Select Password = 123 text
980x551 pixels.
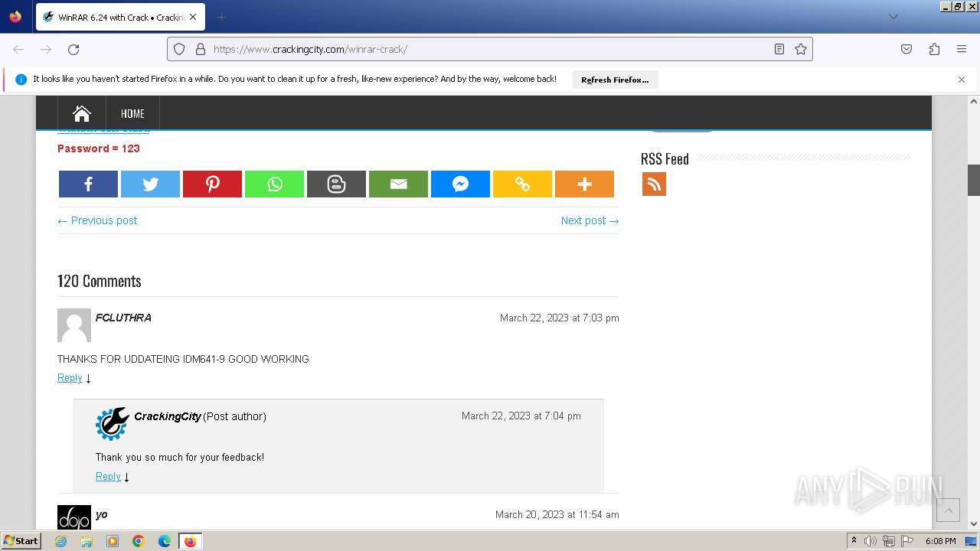[x=99, y=148]
